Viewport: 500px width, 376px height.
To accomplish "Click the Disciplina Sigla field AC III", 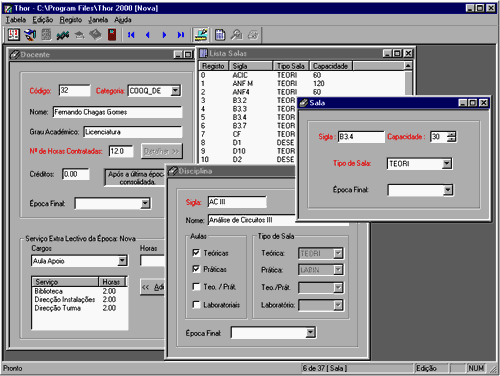I will [x=237, y=202].
